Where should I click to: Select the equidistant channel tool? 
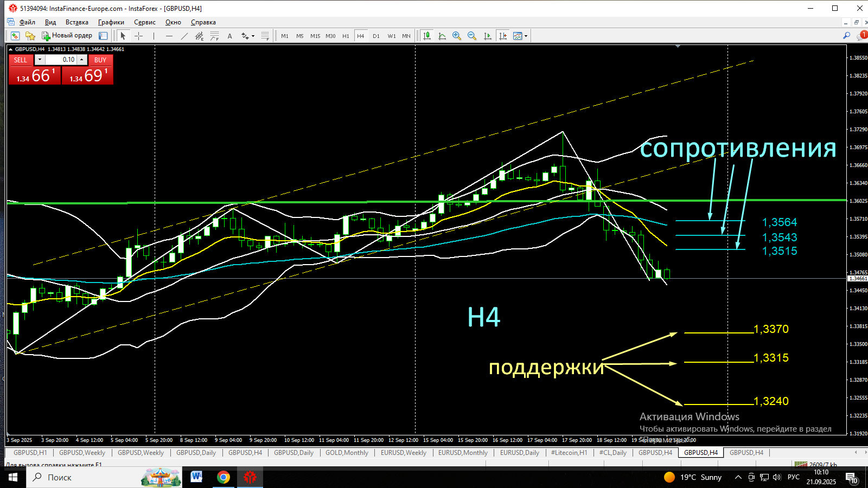[199, 36]
